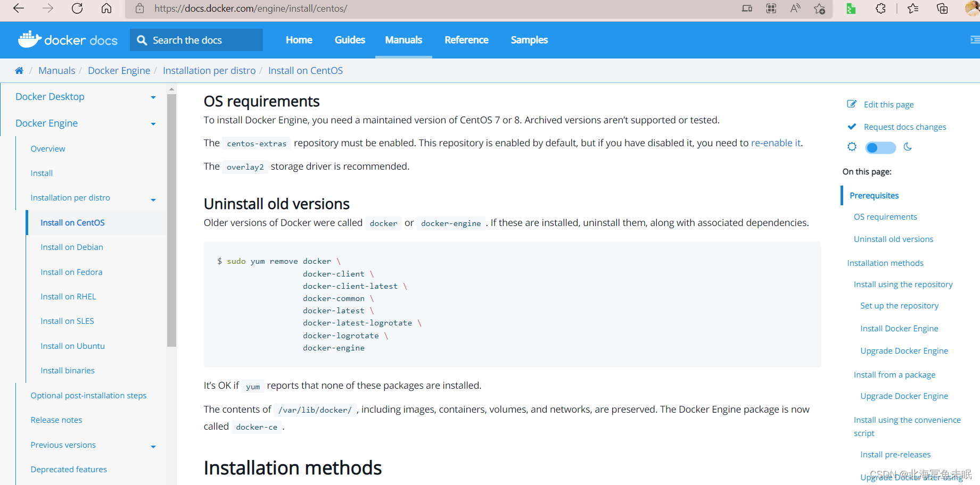Collapse Installation per distro submenu arrow
This screenshot has height=485, width=980.
(x=153, y=200)
